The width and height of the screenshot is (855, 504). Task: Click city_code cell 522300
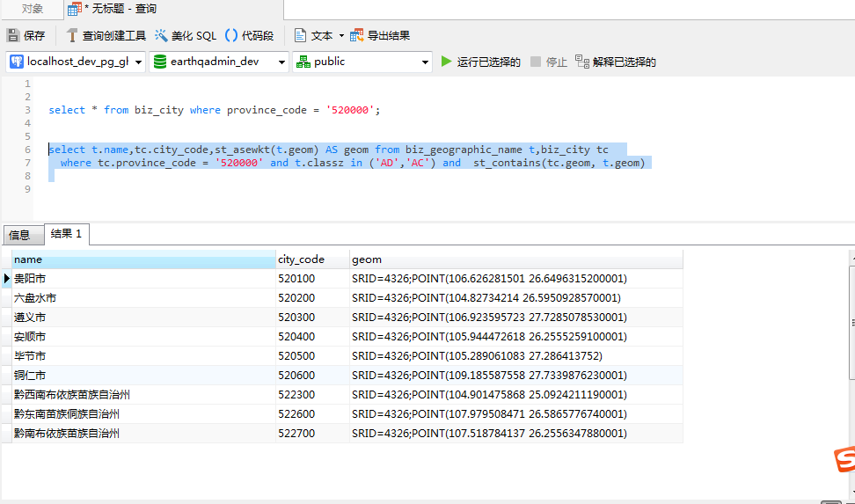(x=312, y=395)
